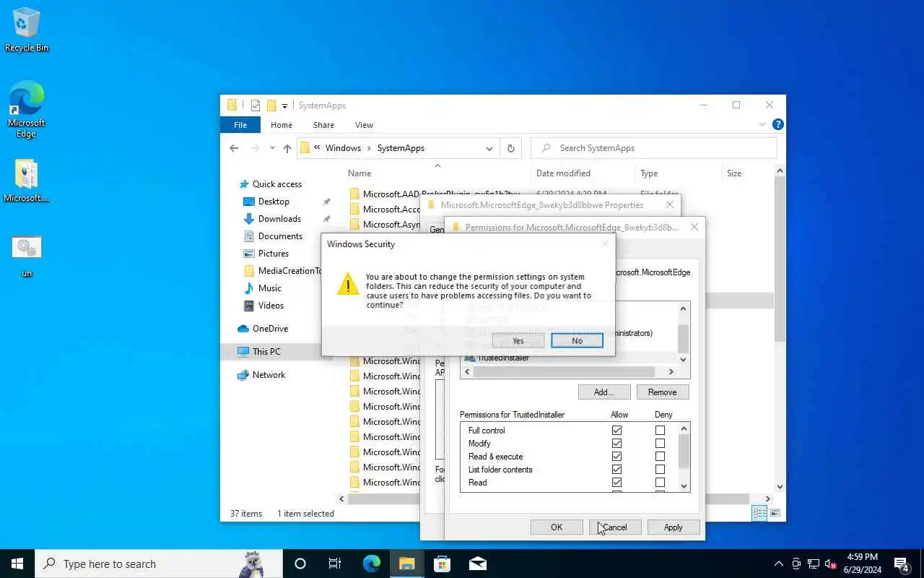
Task: Open the Recycle Bin desktop icon
Action: (27, 29)
